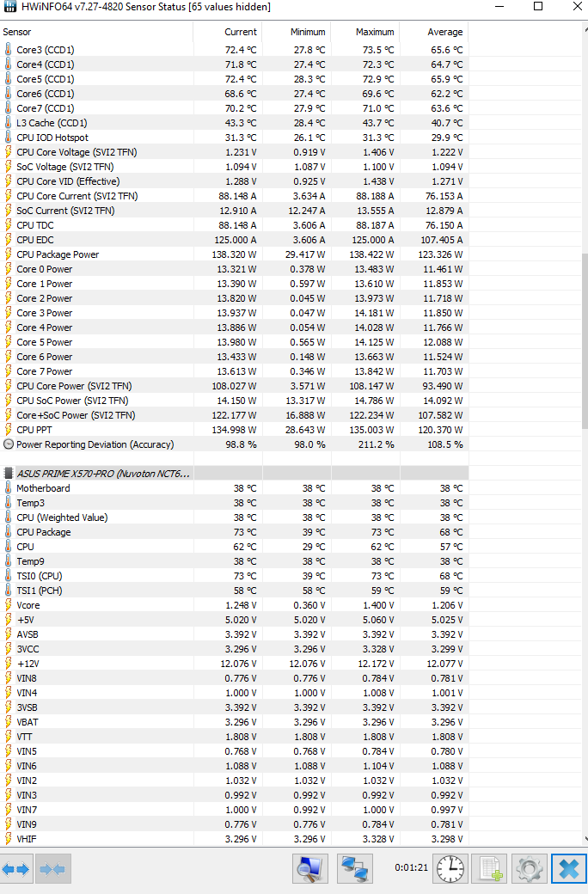
Task: Click the Maximum column header
Action: click(x=365, y=32)
